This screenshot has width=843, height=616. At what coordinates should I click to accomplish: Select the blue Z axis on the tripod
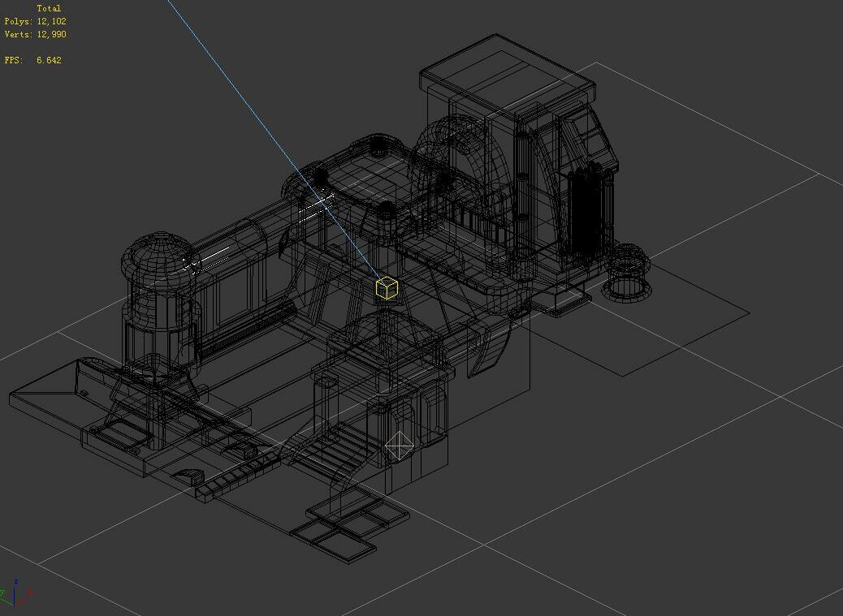click(15, 591)
